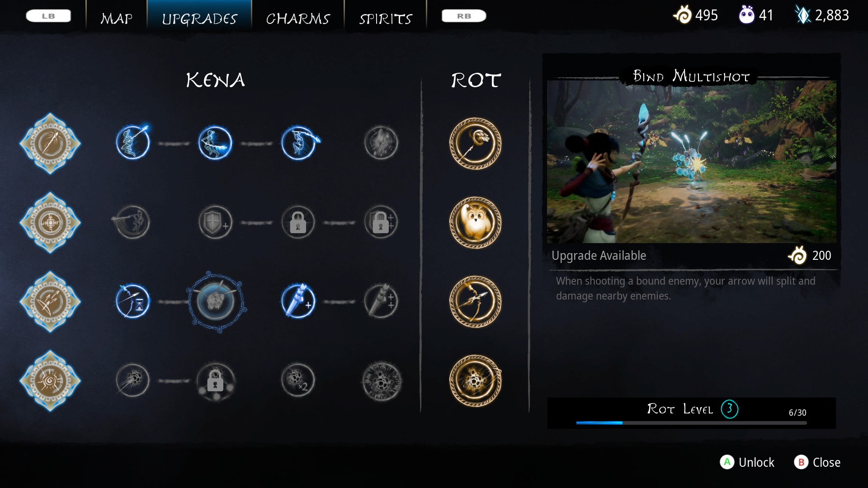Select the arrow quiver plus upgrade
This screenshot has width=868, height=488.
click(x=298, y=301)
